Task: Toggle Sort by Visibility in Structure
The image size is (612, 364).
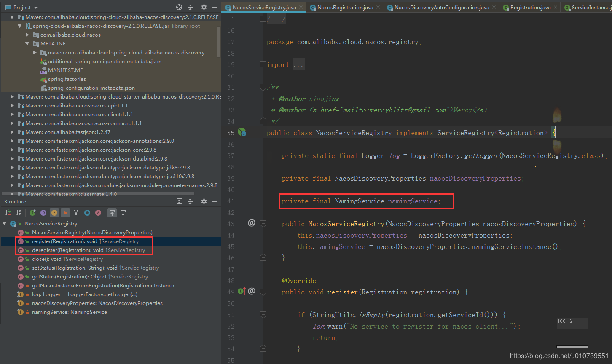Action: pyautogui.click(x=7, y=213)
